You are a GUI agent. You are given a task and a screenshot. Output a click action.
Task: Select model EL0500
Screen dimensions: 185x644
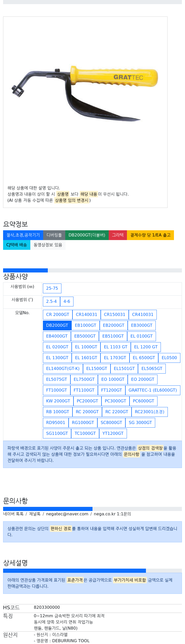169,358
